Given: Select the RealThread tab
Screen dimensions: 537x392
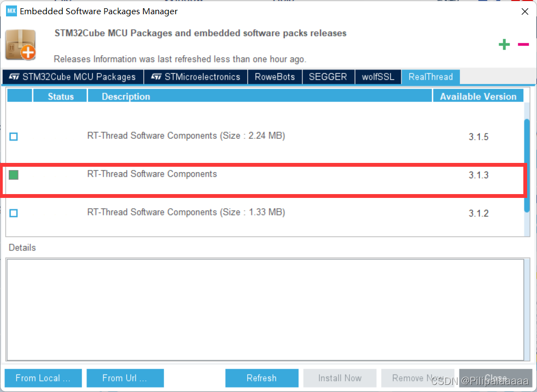Looking at the screenshot, I should coord(430,77).
